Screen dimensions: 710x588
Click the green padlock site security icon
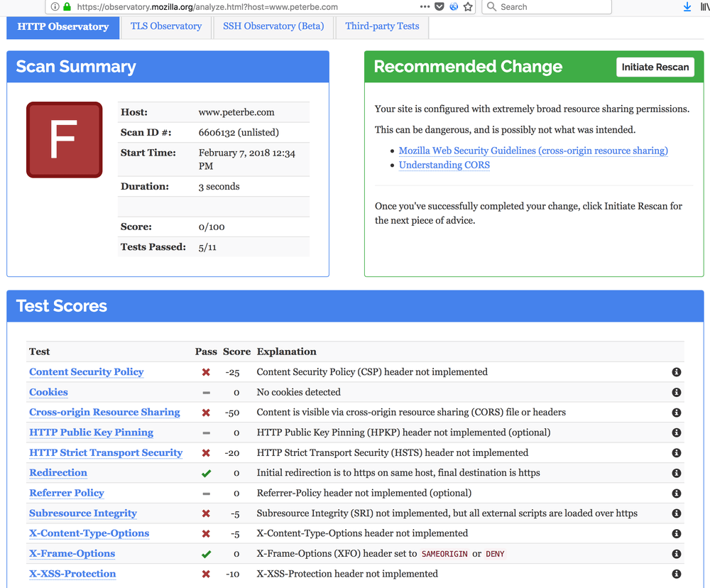click(x=67, y=6)
